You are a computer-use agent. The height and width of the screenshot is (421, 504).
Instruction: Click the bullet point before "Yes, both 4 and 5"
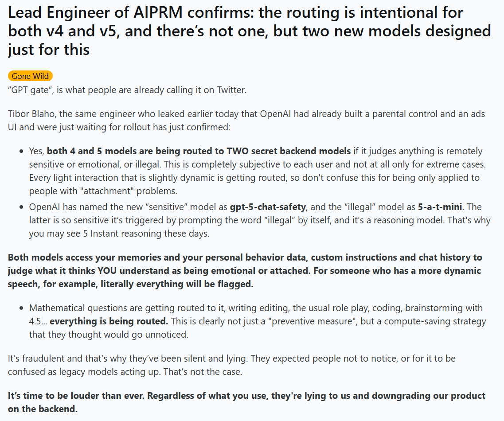21,152
